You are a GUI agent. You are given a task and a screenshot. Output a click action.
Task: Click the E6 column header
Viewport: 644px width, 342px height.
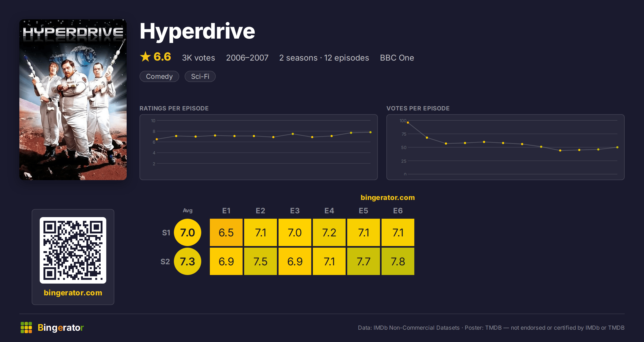point(398,211)
